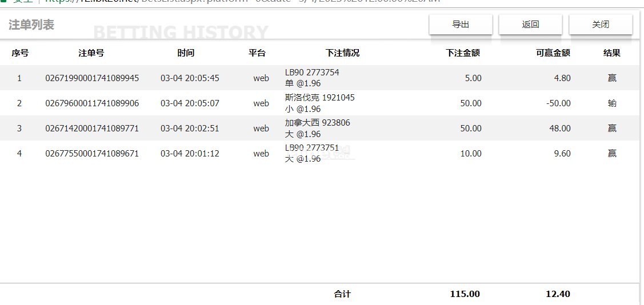This screenshot has height=305, width=644.
Task: Click the 注单号 column header
Action: [91, 53]
